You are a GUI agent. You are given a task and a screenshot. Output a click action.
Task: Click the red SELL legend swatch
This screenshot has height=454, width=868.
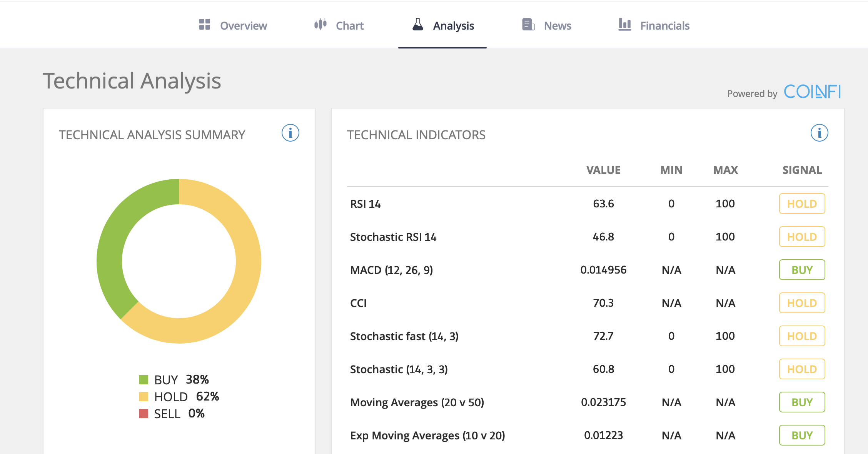(144, 414)
